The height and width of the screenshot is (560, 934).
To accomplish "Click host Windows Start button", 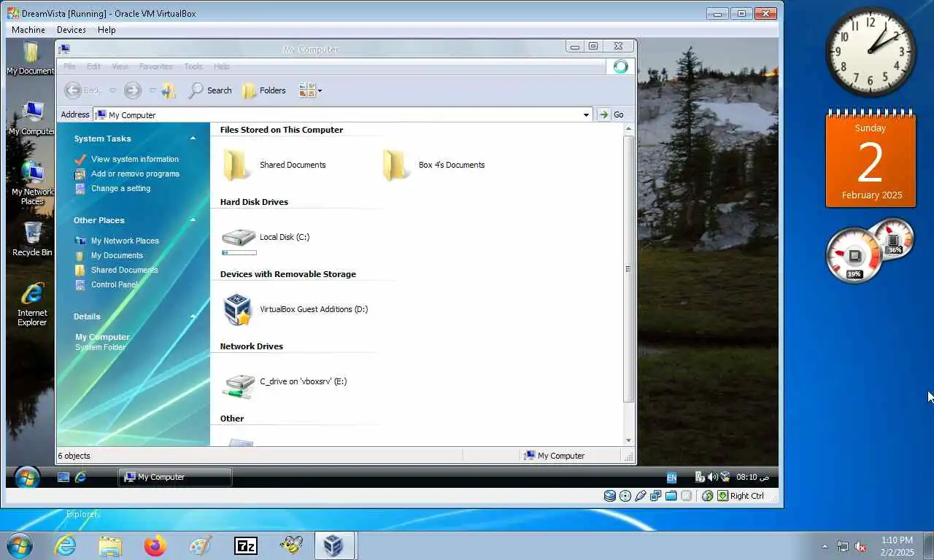I will point(18,545).
